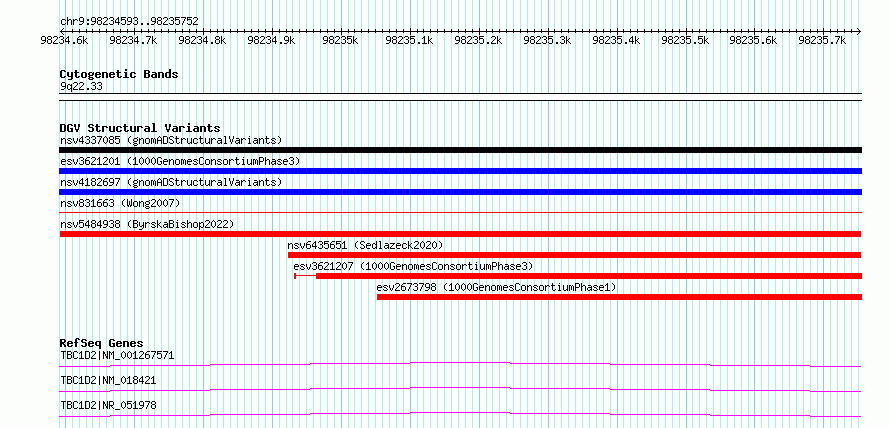Select the esv2673798 red variant bar
This screenshot has width=890, height=428.
click(x=619, y=297)
